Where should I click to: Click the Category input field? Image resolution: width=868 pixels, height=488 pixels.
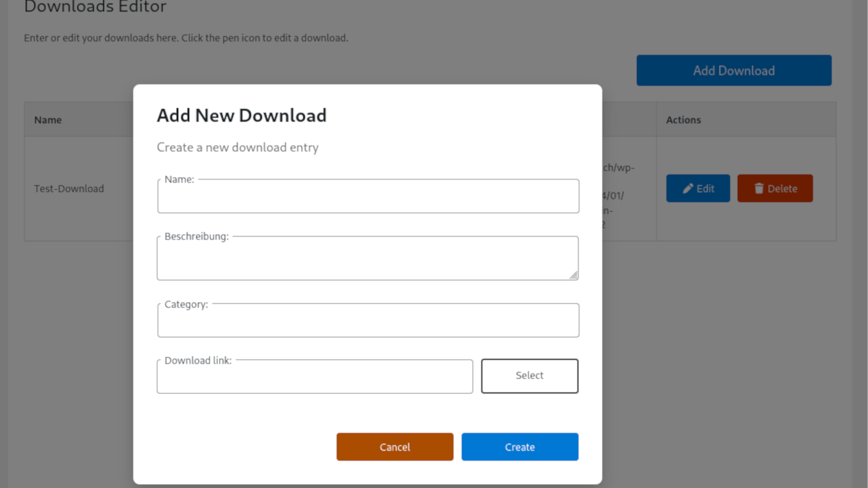pyautogui.click(x=368, y=323)
